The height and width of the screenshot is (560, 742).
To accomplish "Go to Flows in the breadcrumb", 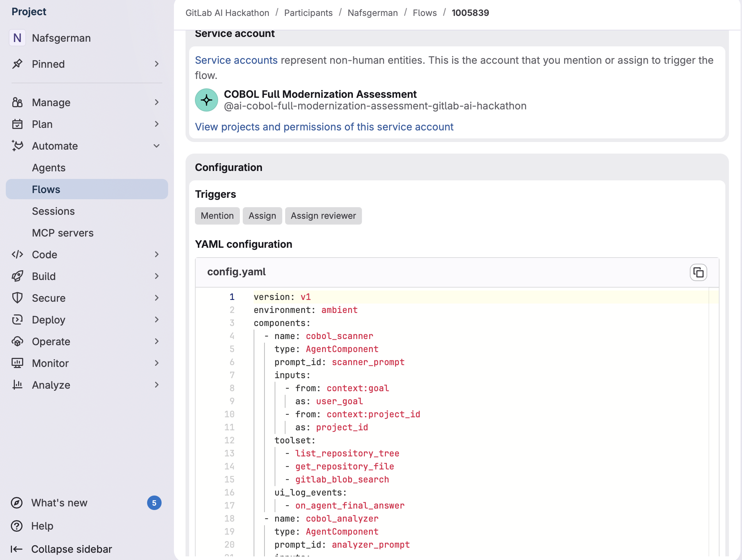I will click(425, 13).
